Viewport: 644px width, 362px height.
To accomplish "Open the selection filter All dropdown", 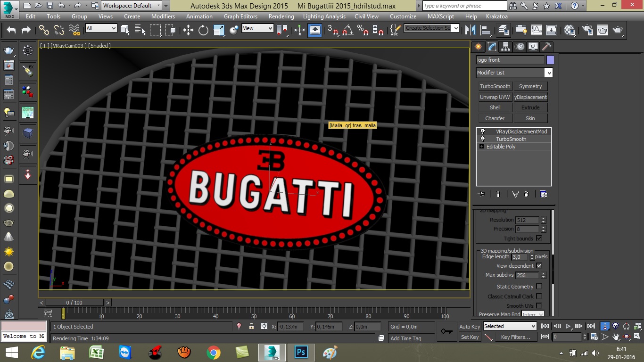I will tap(101, 28).
